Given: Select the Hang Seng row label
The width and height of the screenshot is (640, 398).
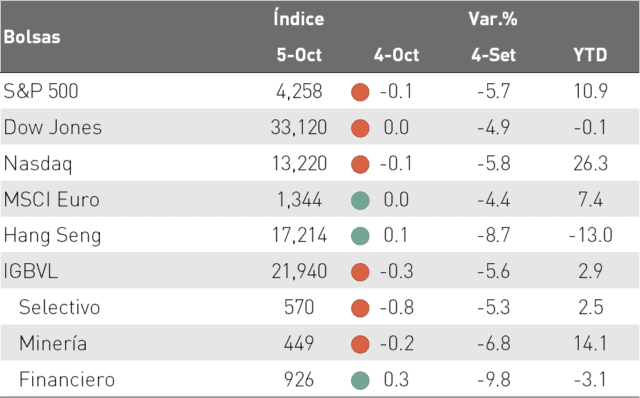Looking at the screenshot, I should (52, 236).
